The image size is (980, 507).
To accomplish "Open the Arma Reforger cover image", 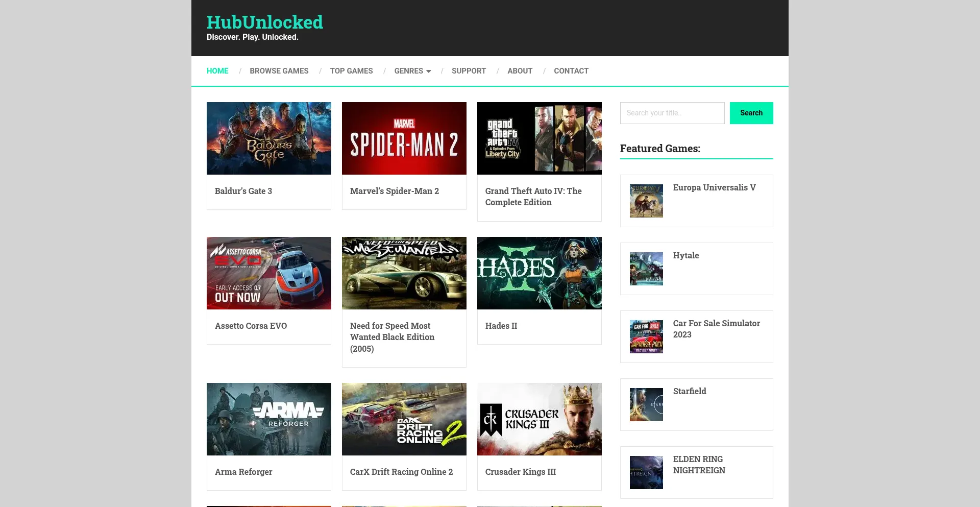I will pos(269,419).
